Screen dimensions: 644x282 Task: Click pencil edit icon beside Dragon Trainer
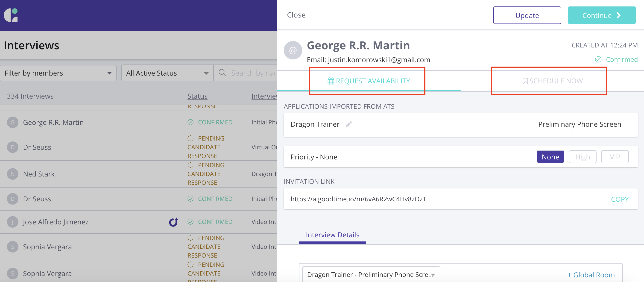pyautogui.click(x=349, y=124)
